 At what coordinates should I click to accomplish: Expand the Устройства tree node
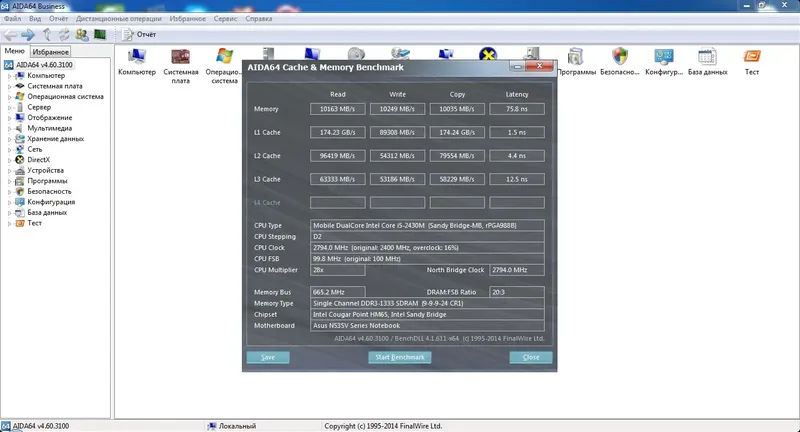9,171
